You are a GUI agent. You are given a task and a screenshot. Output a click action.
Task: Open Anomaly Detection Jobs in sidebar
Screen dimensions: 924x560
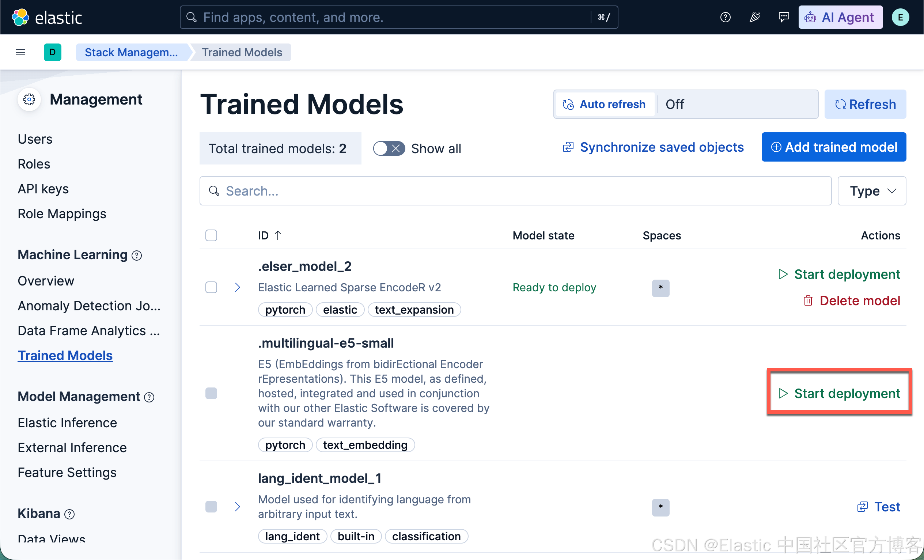(89, 306)
